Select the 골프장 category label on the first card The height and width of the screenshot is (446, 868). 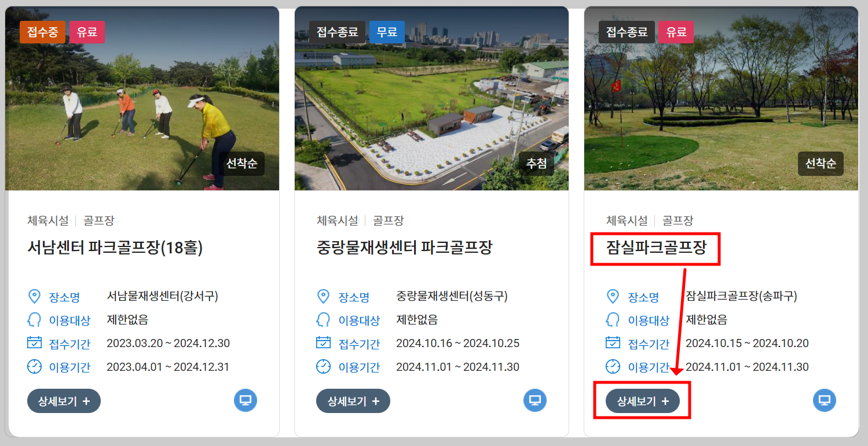pos(99,220)
